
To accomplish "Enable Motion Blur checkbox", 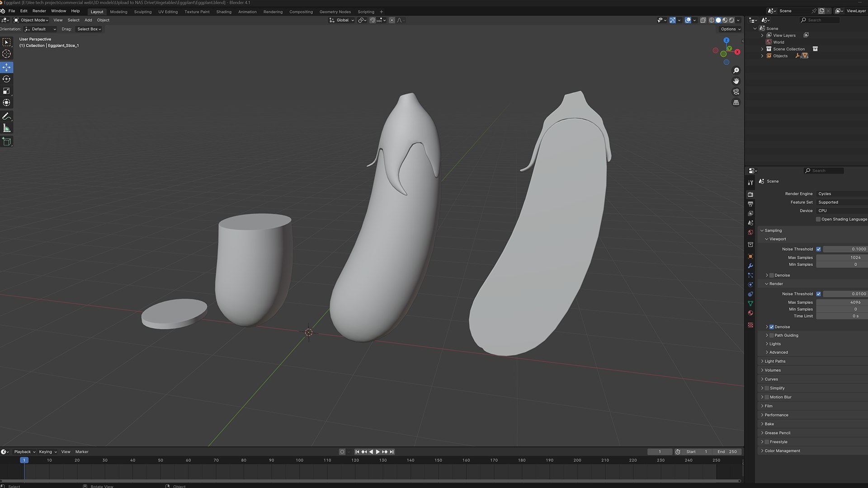I will 767,397.
